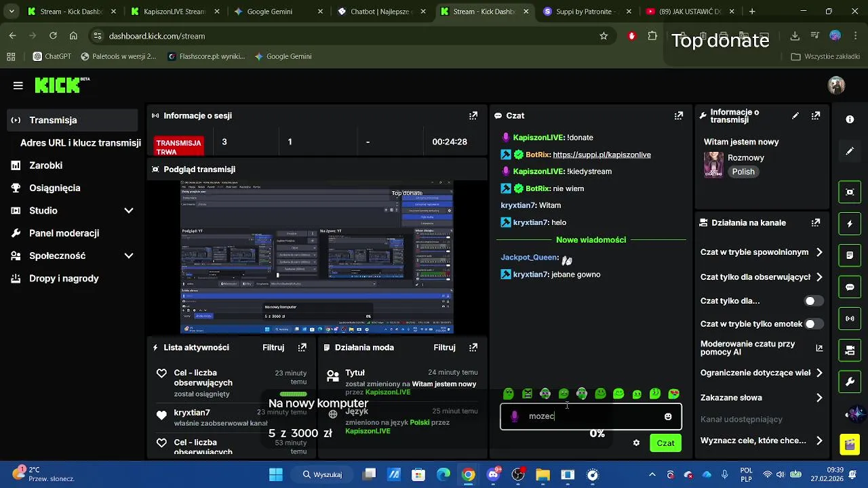Screen dimensions: 868x488
Task: Click the chat message input field
Action: point(591,416)
